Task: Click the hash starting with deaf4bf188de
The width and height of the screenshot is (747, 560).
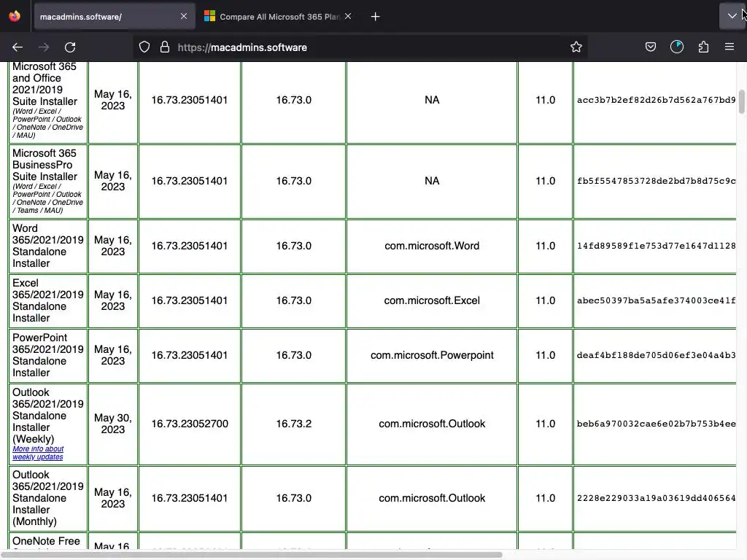Action: [656, 355]
